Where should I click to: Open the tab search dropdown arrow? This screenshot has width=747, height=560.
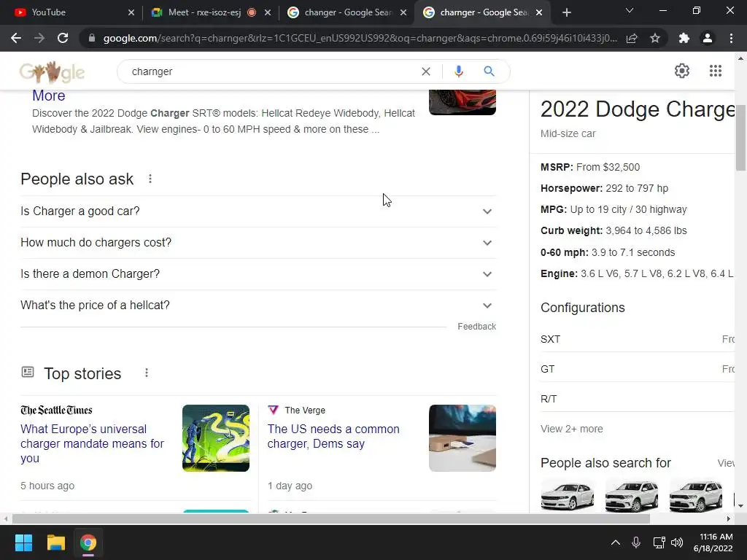630,10
